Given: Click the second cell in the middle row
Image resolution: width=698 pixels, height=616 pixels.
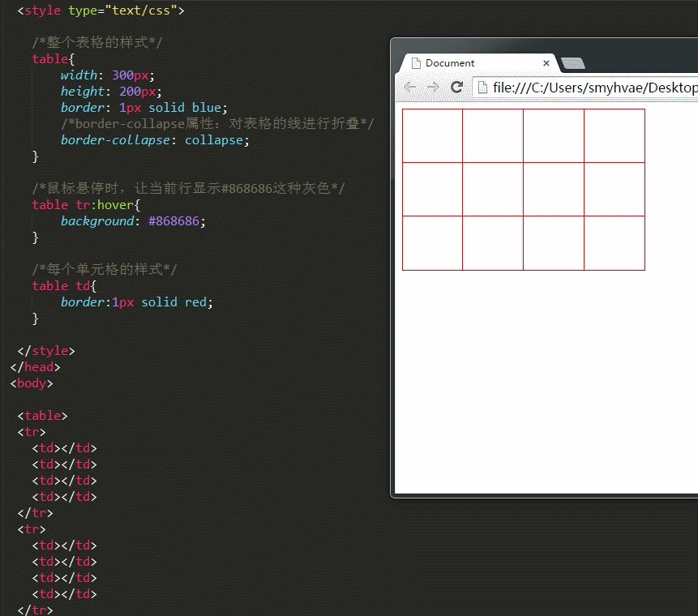Looking at the screenshot, I should click(x=493, y=189).
